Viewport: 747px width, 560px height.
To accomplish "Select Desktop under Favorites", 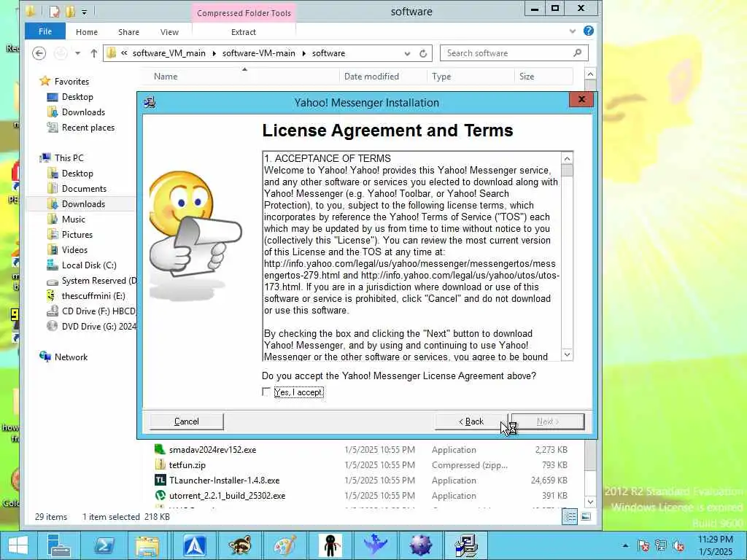I will pos(77,97).
